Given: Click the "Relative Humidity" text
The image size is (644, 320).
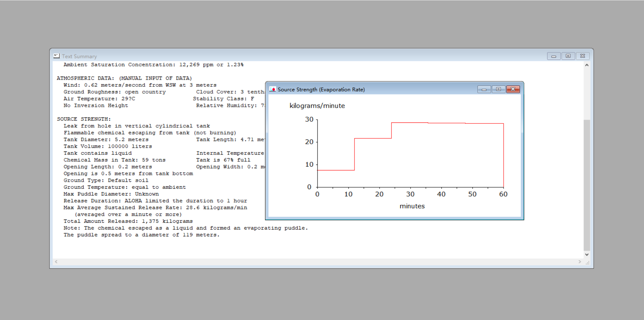Looking at the screenshot, I should (225, 105).
